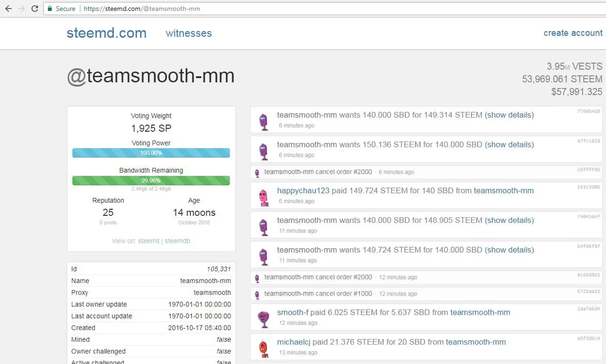The width and height of the screenshot is (606, 364).
Task: Click the Bandwidth Remaining 99.96% bar
Action: 151,180
